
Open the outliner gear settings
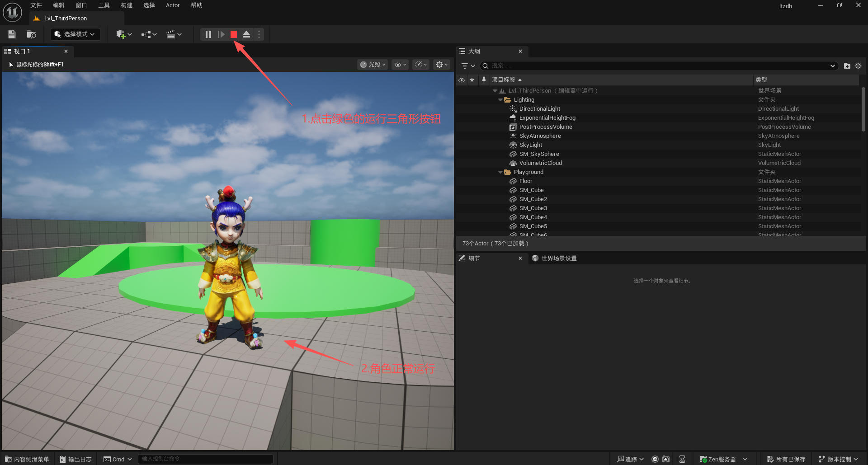[x=858, y=66]
